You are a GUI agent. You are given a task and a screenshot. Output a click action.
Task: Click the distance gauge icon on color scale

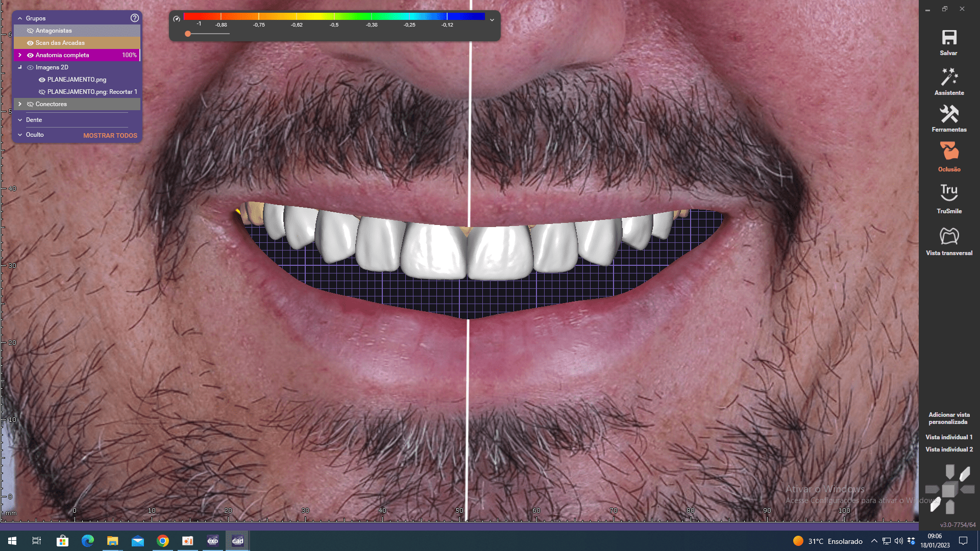[177, 19]
